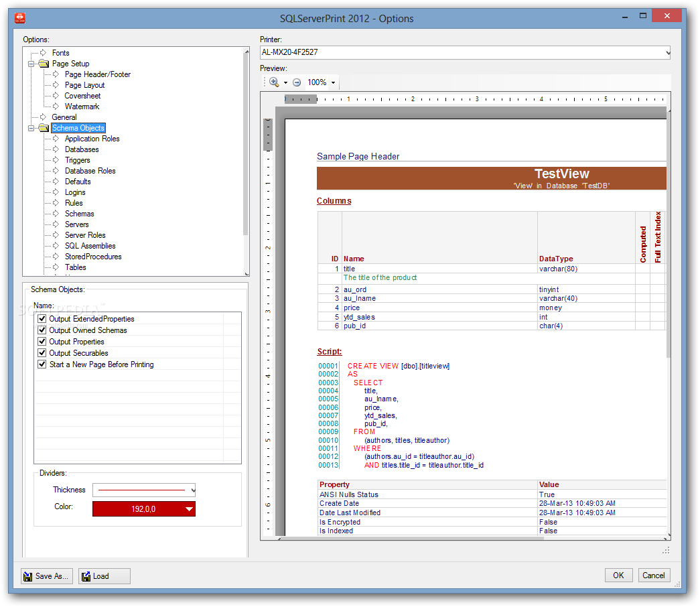Open the zoom in options arrow
700x607 pixels.
point(286,82)
